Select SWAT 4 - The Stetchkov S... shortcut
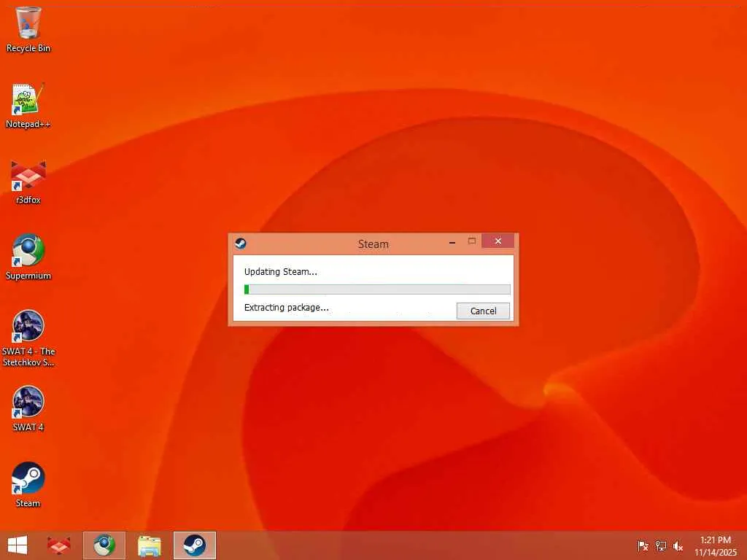 (x=28, y=338)
